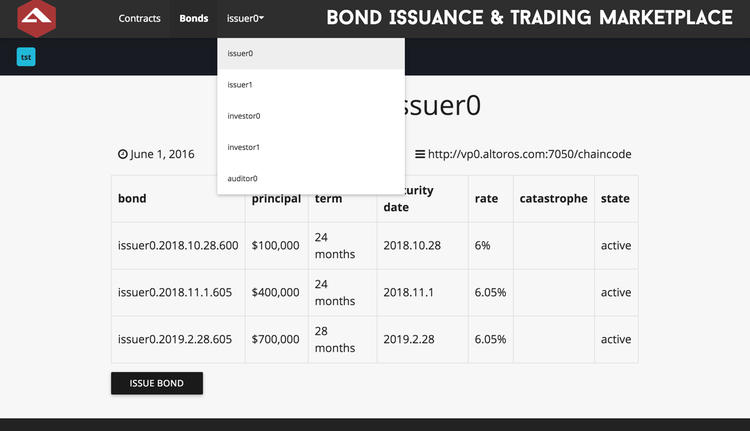Click the catastrophe column header
Viewport: 750px width, 431px height.
click(x=553, y=199)
